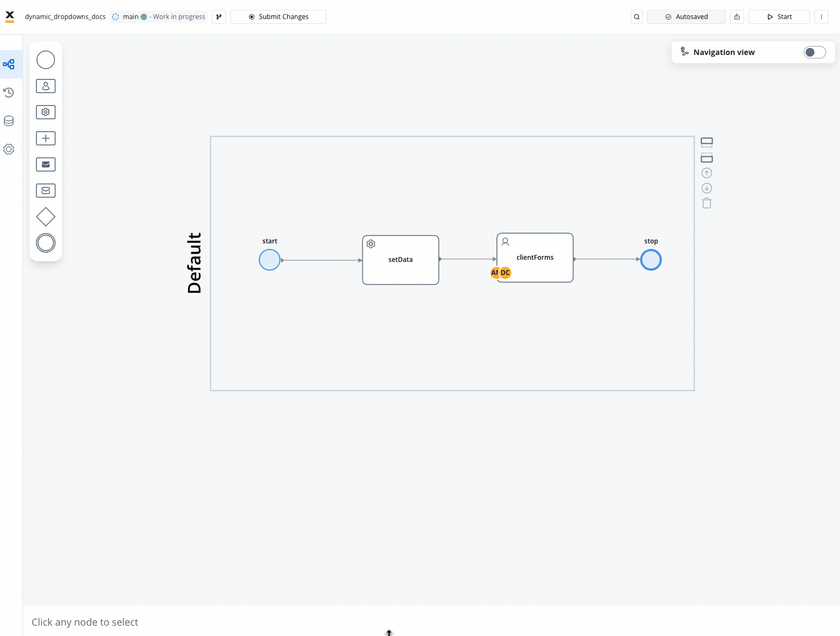Viewport: 840px width, 636px height.
Task: Select the clientForms user task node
Action: (x=535, y=258)
